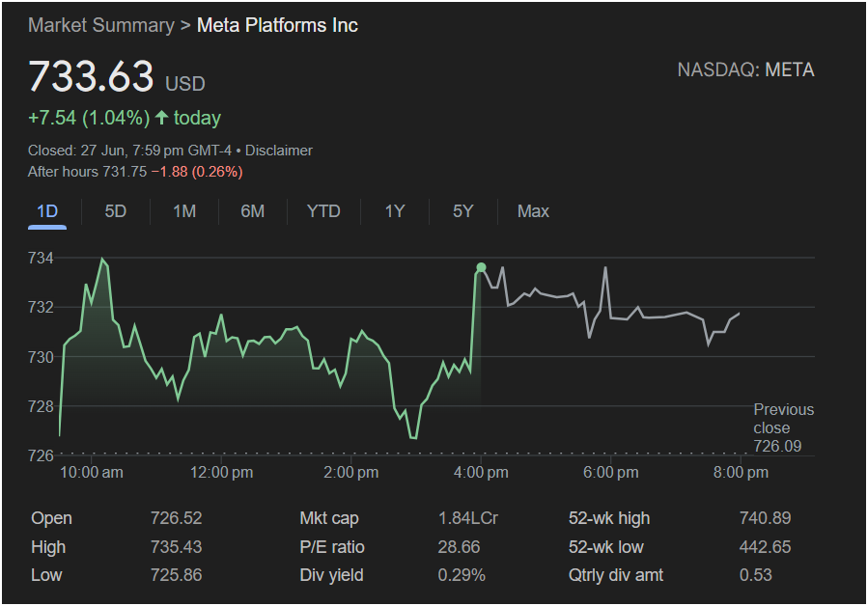Image resolution: width=868 pixels, height=606 pixels.
Task: Click the After hours 731.75 price
Action: pos(88,172)
